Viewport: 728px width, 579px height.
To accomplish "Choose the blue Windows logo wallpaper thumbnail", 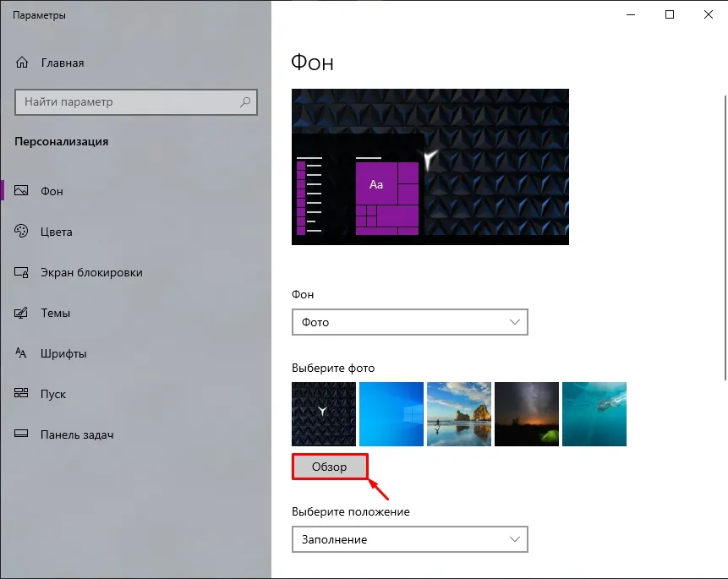I will [x=391, y=413].
